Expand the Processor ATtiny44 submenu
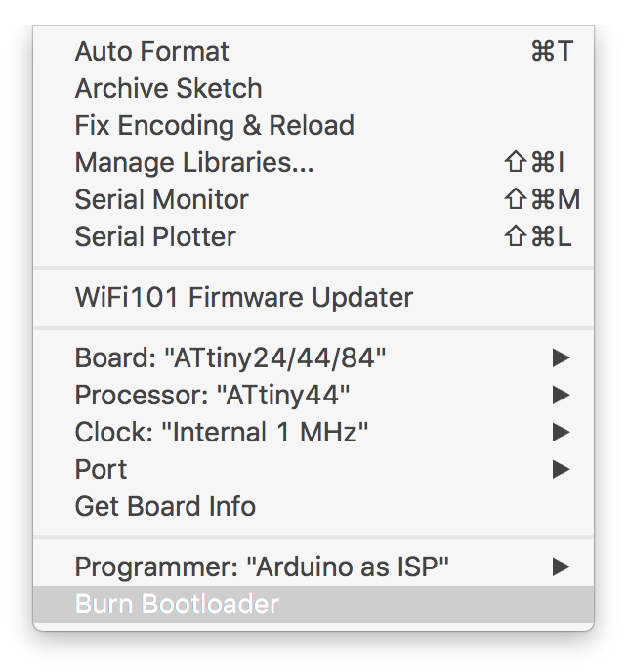The height and width of the screenshot is (672, 627). click(313, 395)
